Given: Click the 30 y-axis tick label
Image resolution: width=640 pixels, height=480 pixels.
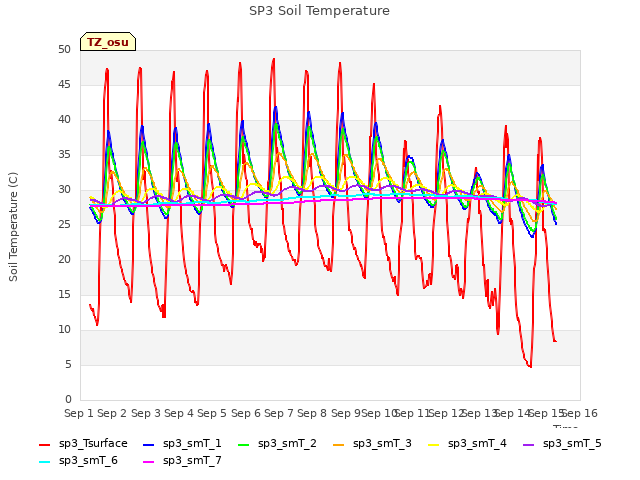Looking at the screenshot, I should pos(64,189).
